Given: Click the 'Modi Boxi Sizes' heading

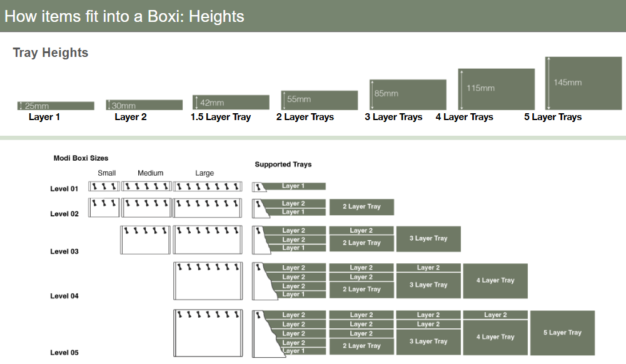Looking at the screenshot, I should [81, 158].
